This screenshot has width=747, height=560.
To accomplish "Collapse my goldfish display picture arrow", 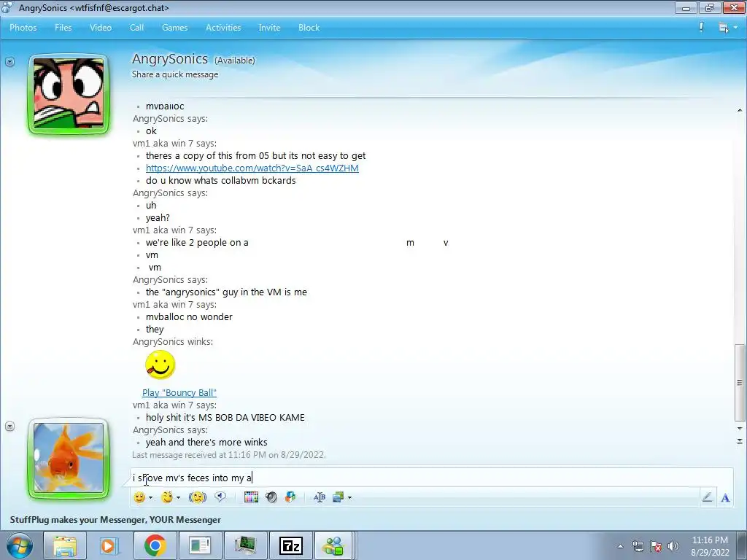I will 9,426.
